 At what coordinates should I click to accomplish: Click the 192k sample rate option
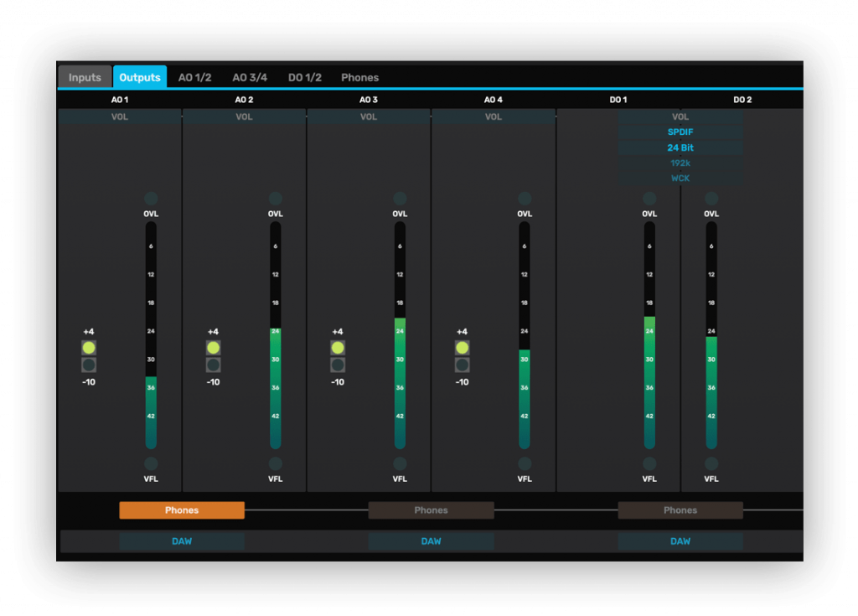pyautogui.click(x=680, y=163)
